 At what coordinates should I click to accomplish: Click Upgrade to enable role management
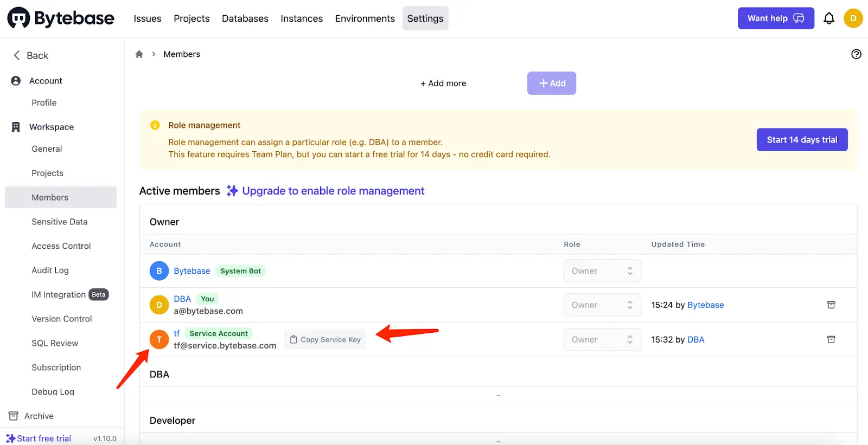tap(333, 191)
